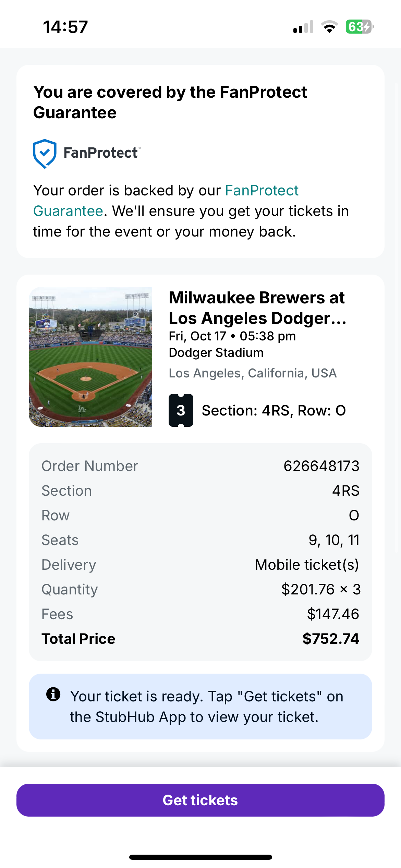This screenshot has height=868, width=401.
Task: Tap the cellular signal bars icon
Action: click(303, 27)
